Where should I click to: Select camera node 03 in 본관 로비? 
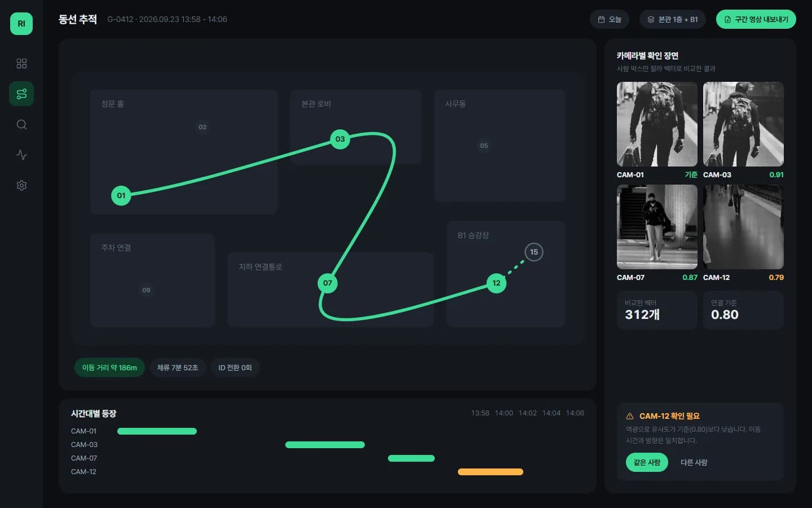(x=340, y=139)
